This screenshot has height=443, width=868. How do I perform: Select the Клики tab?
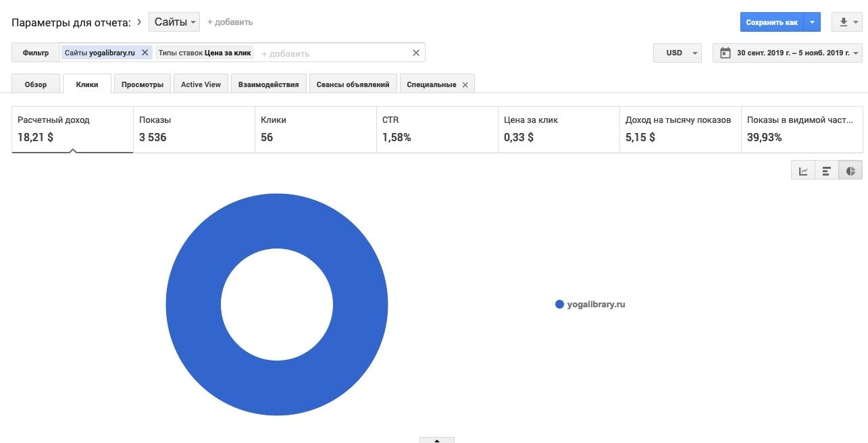87,84
